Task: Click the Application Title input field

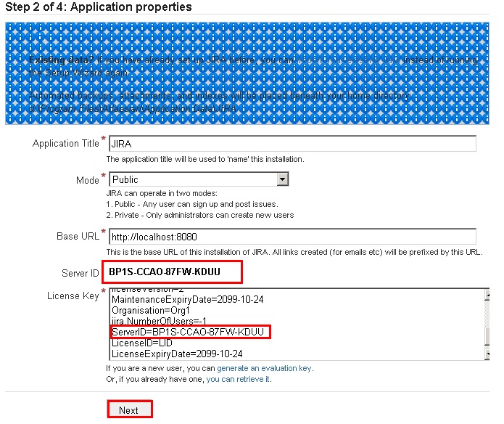Action: [x=292, y=144]
